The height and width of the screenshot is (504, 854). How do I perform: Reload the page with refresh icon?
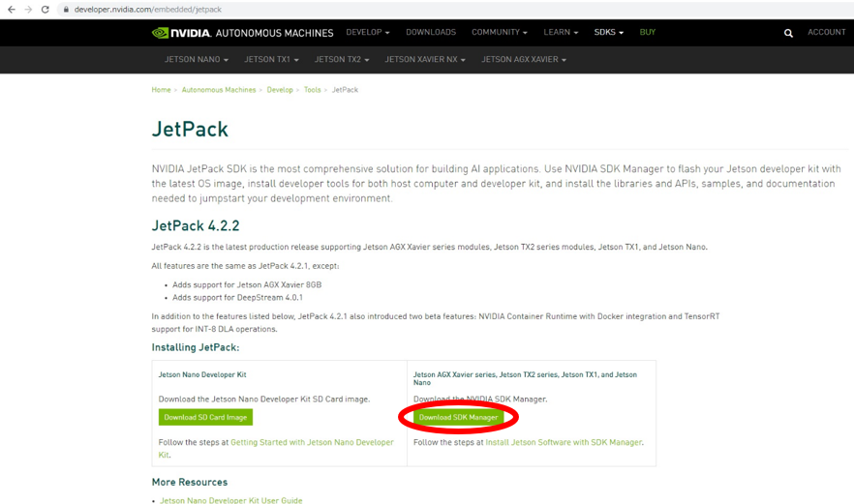pos(46,10)
